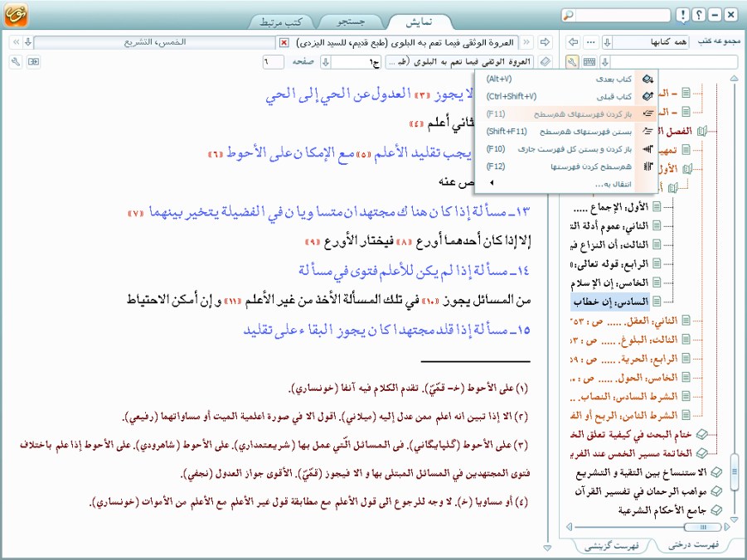Click the book icon beside الاستنساخ بين التقية و التشريع

click(715, 472)
